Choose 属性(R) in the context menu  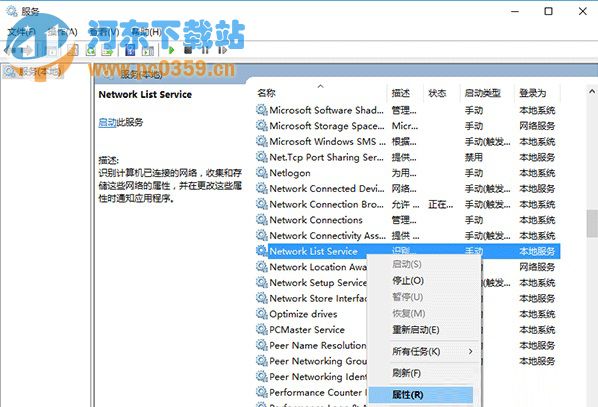click(421, 395)
